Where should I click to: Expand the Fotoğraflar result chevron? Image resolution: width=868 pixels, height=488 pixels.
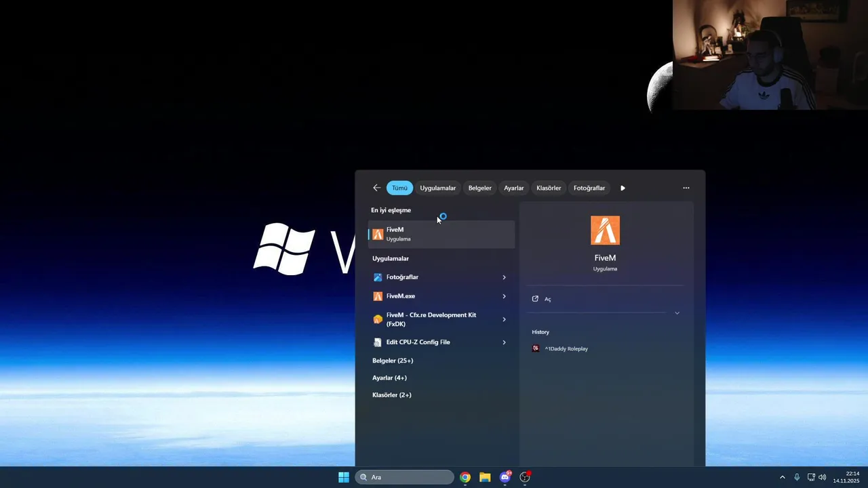point(504,277)
